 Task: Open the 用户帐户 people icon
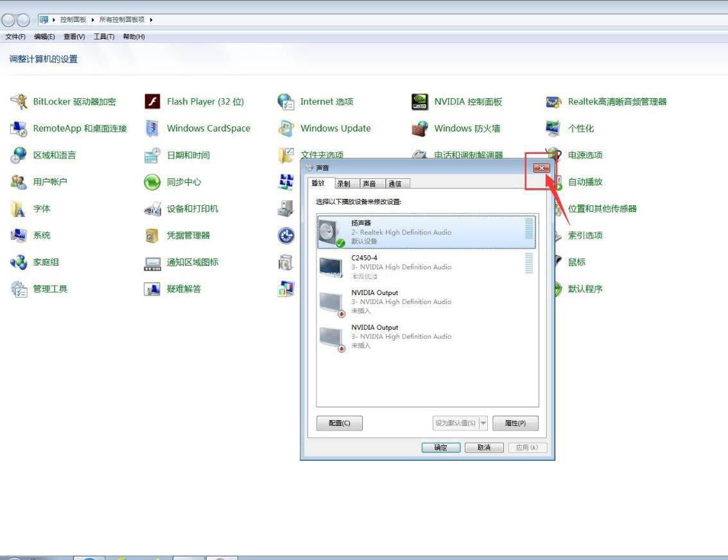click(x=19, y=182)
